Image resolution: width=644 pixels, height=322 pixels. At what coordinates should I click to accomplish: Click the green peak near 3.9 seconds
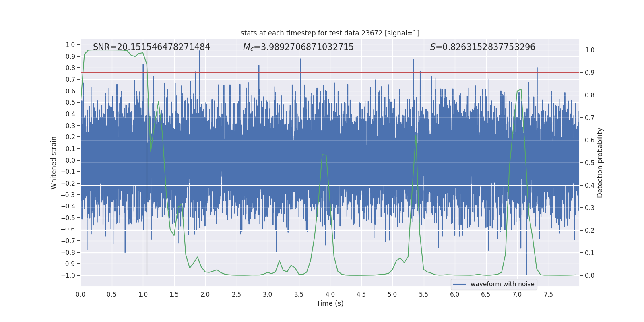coord(324,155)
